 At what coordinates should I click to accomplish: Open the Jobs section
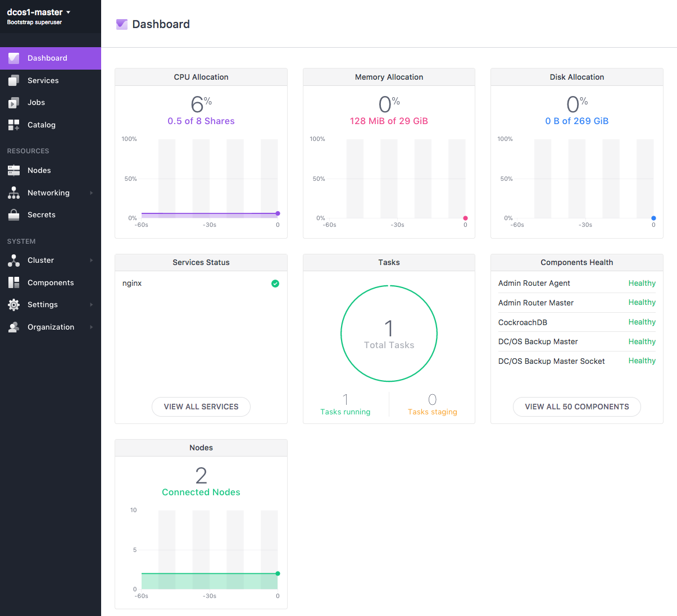coord(51,103)
